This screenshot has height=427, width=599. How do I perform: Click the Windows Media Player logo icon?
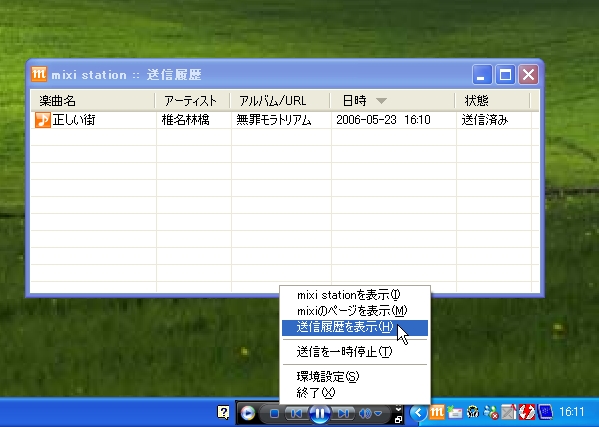tap(248, 413)
